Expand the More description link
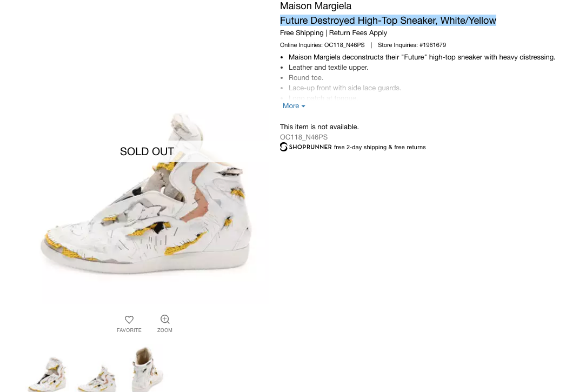The image size is (566, 392). coord(294,106)
